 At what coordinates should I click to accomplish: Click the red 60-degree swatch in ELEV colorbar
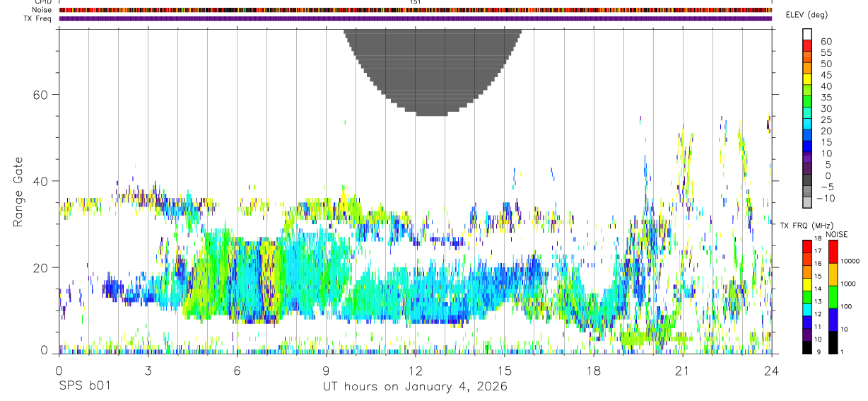pyautogui.click(x=807, y=46)
